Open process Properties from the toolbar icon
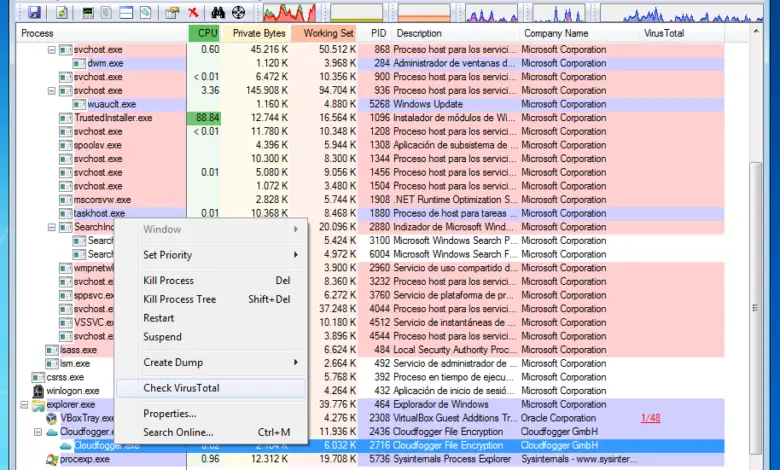 [x=172, y=12]
